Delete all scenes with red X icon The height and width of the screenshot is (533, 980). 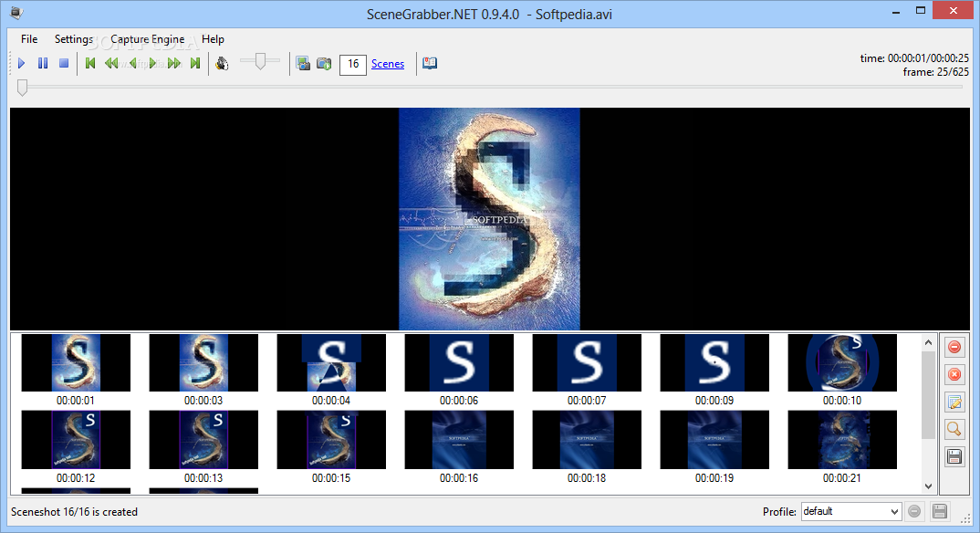(x=954, y=374)
